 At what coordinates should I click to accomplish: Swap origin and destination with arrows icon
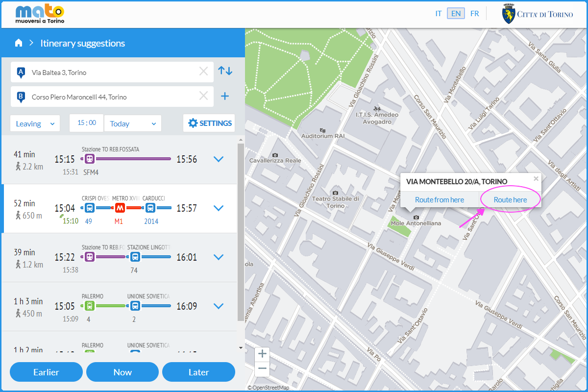pos(225,71)
